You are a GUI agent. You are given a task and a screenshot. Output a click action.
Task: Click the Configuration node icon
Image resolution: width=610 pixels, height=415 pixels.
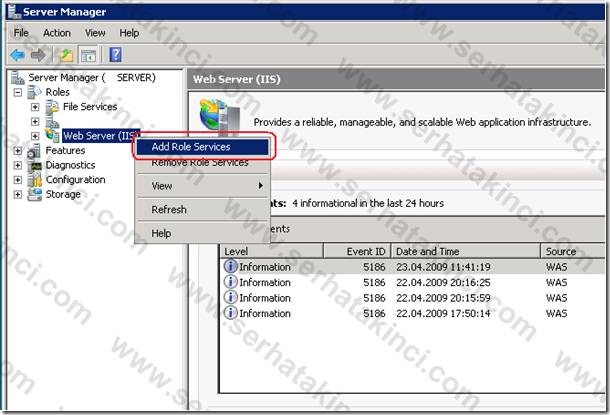[34, 180]
